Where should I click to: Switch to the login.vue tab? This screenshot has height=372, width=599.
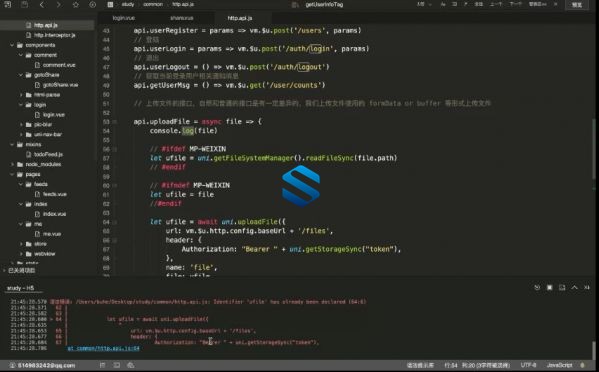(x=123, y=18)
